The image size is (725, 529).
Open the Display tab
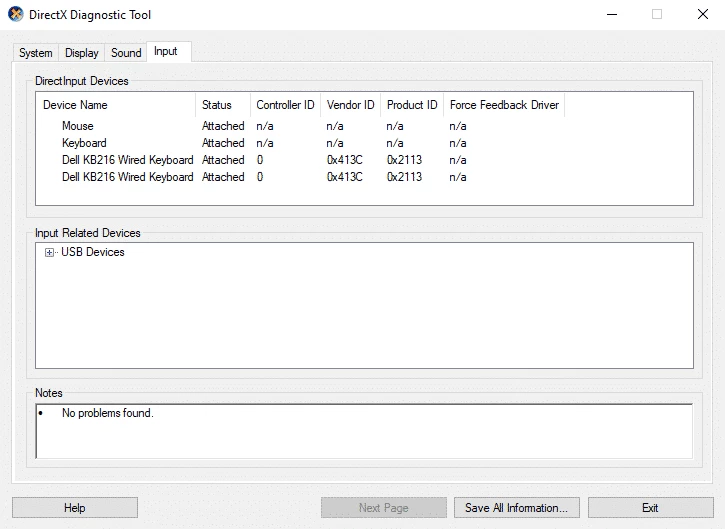[82, 53]
